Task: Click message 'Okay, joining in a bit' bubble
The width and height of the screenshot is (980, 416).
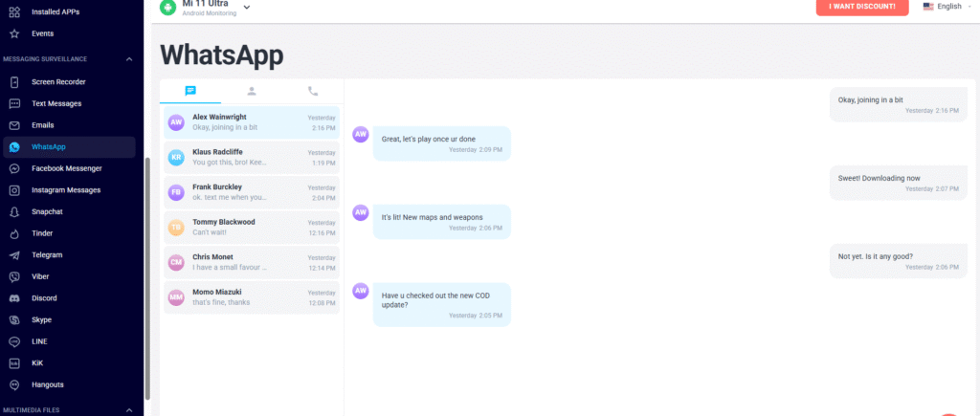Action: pyautogui.click(x=898, y=104)
